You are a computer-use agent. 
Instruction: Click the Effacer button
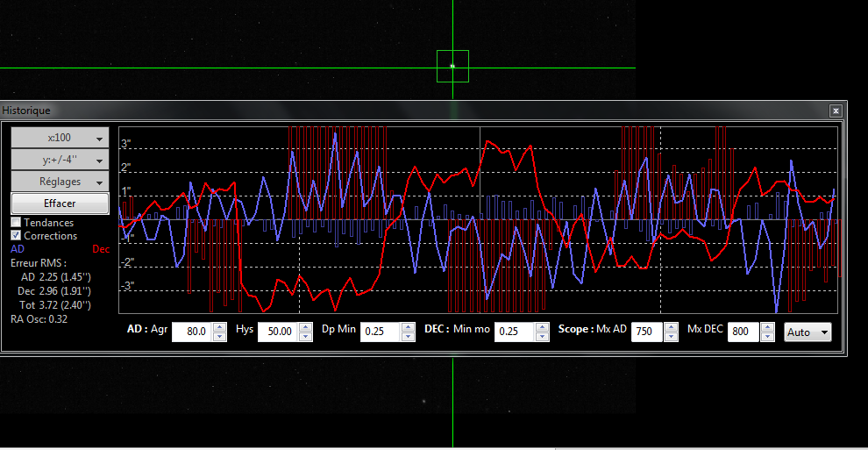(60, 204)
